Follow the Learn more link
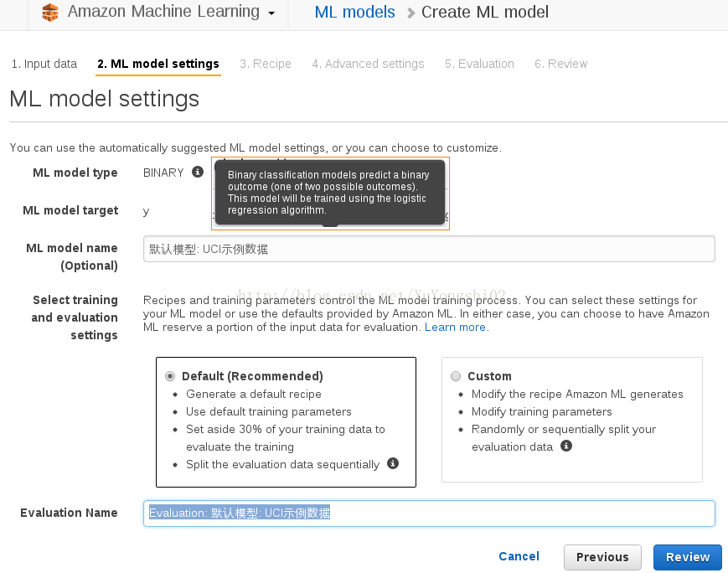 (457, 327)
